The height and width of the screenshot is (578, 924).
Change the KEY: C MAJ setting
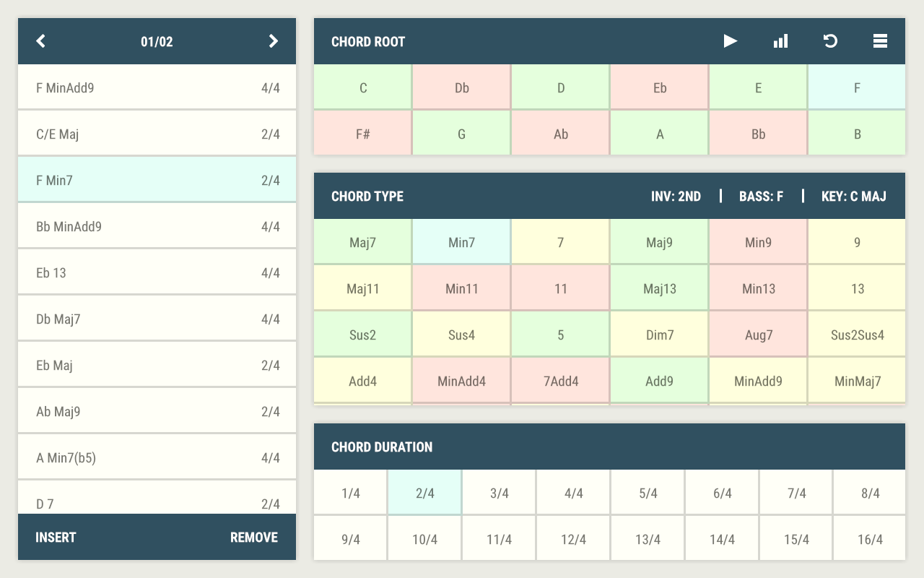click(853, 197)
